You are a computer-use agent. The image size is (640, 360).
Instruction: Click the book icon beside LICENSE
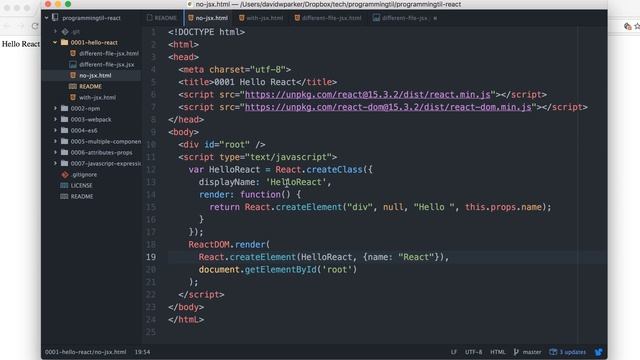(x=64, y=185)
